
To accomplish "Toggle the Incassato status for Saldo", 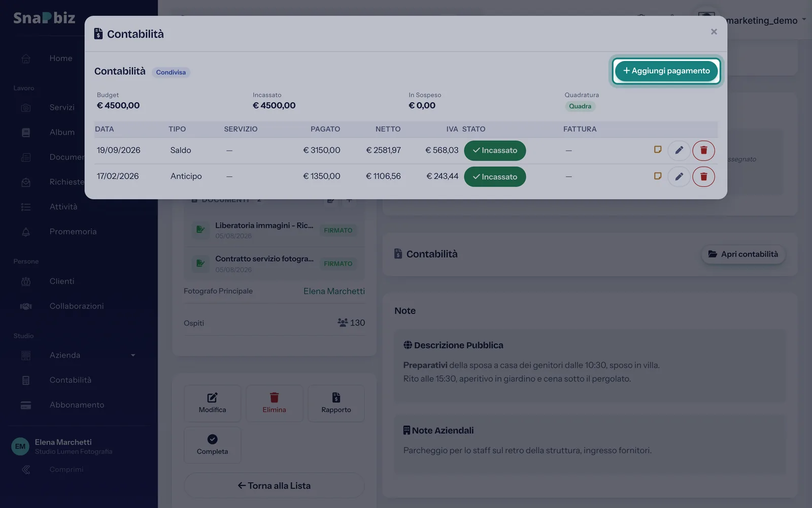I will [495, 150].
